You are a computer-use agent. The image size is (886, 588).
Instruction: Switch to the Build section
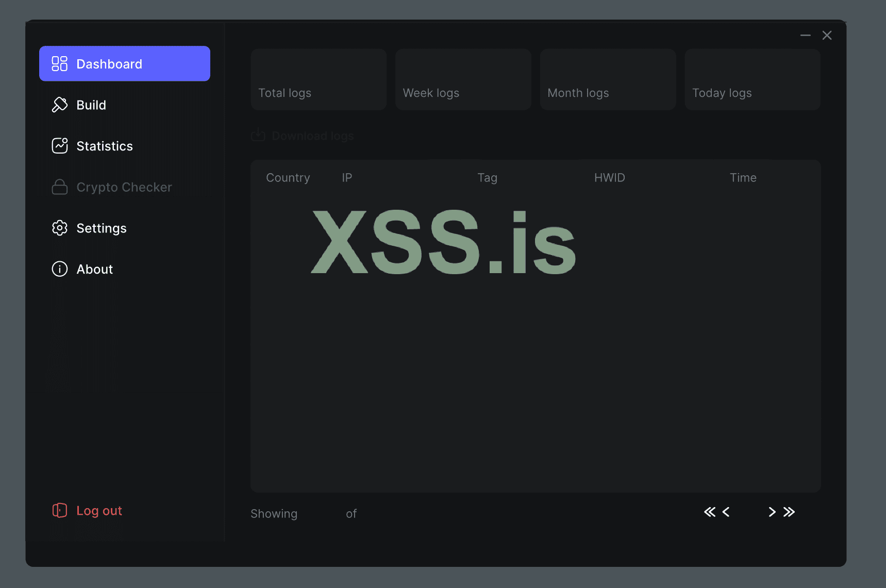click(x=91, y=105)
